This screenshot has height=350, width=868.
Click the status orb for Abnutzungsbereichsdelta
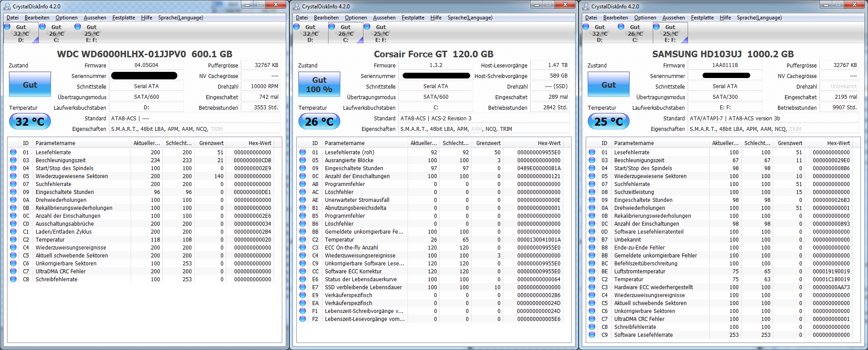pos(303,208)
